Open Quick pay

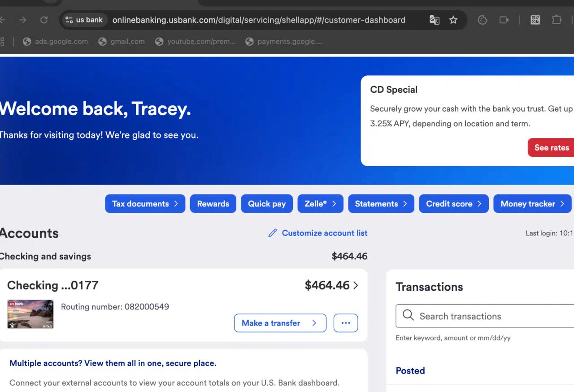tap(267, 204)
